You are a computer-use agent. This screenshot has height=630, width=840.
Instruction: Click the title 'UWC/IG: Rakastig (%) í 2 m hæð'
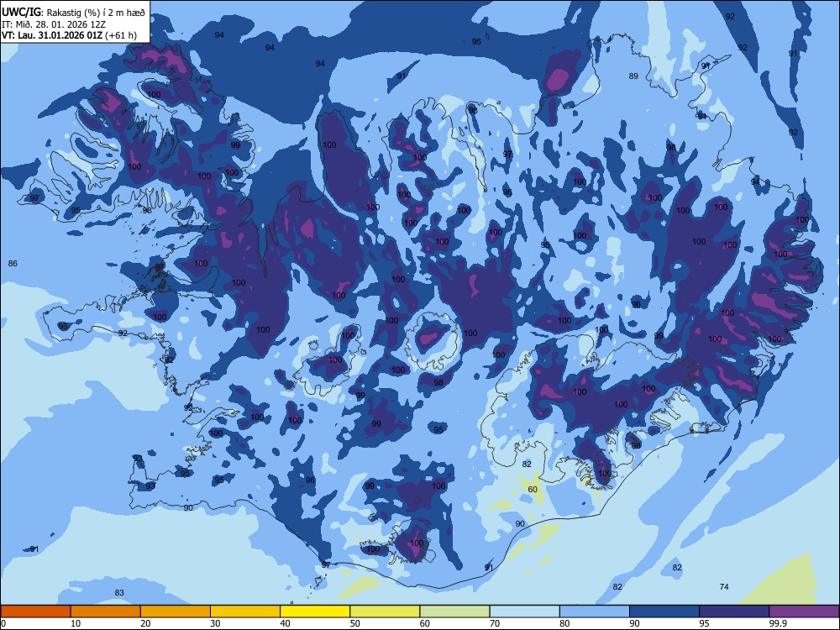(73, 13)
